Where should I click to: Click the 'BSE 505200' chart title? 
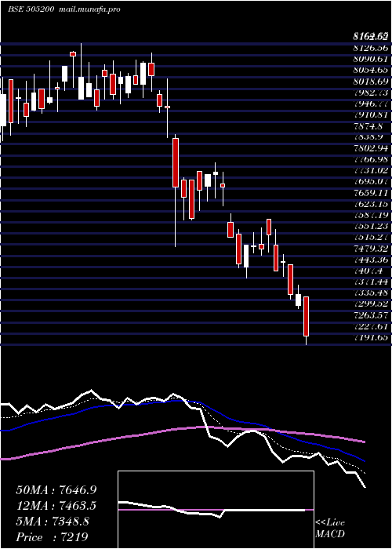pos(31,9)
